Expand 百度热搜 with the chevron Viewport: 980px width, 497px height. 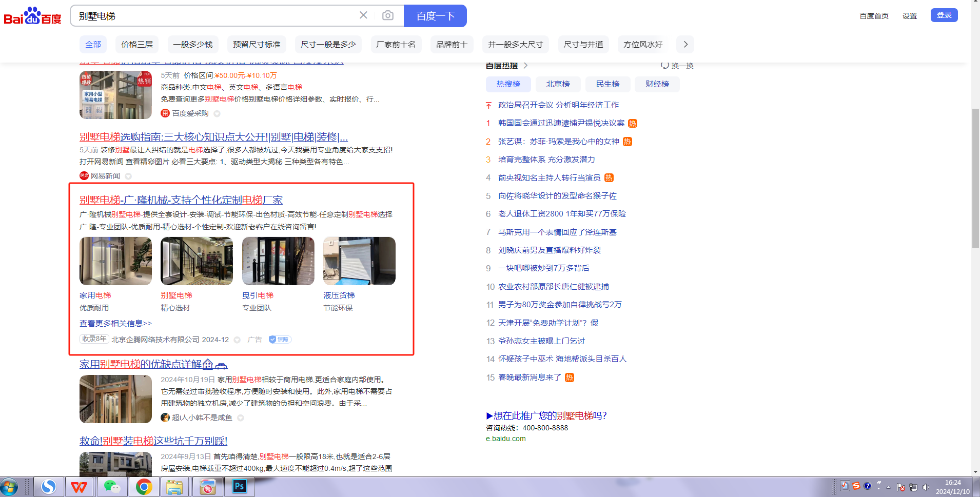coord(525,66)
